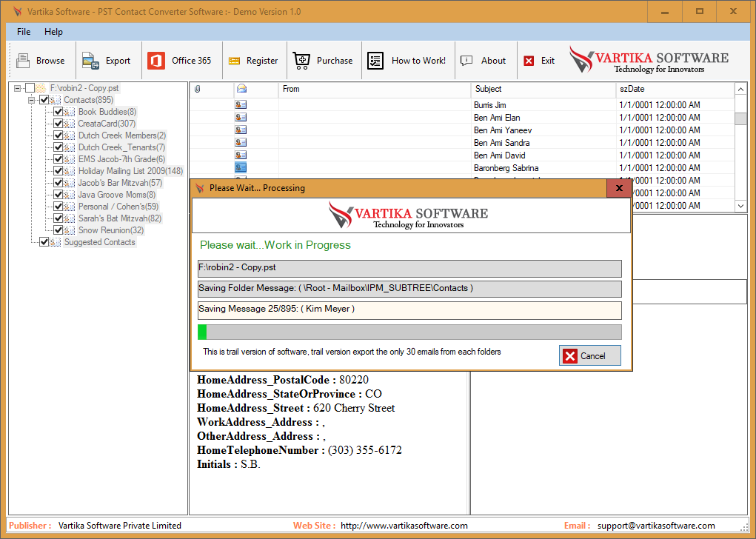Image resolution: width=756 pixels, height=539 pixels.
Task: Open the File menu
Action: (x=24, y=32)
